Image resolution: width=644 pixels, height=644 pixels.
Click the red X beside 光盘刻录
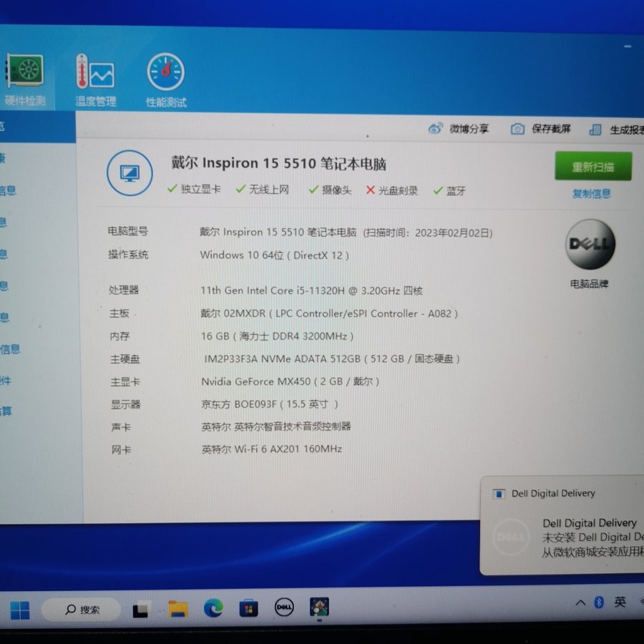(371, 190)
